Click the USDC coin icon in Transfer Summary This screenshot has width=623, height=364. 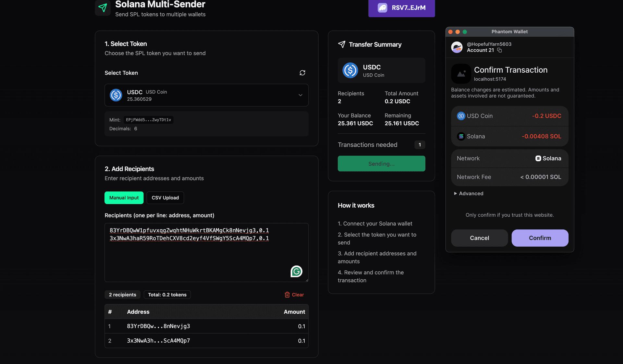[350, 70]
